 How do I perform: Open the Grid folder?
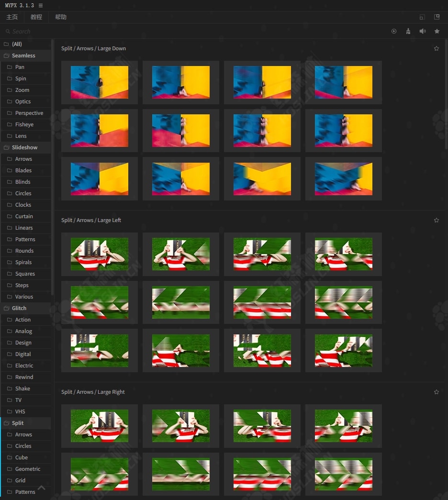click(x=26, y=480)
